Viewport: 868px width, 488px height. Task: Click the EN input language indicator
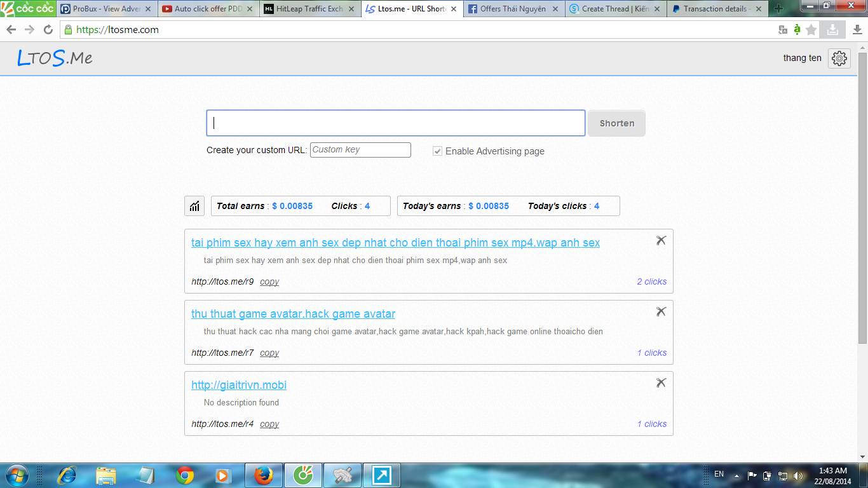[x=719, y=474]
